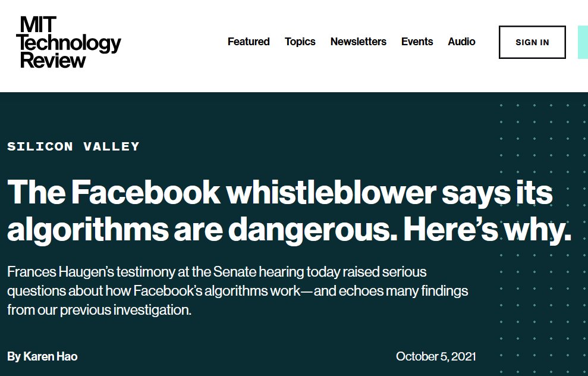This screenshot has width=588, height=376.
Task: Click the word "MIT" in the site logo
Action: coord(38,25)
